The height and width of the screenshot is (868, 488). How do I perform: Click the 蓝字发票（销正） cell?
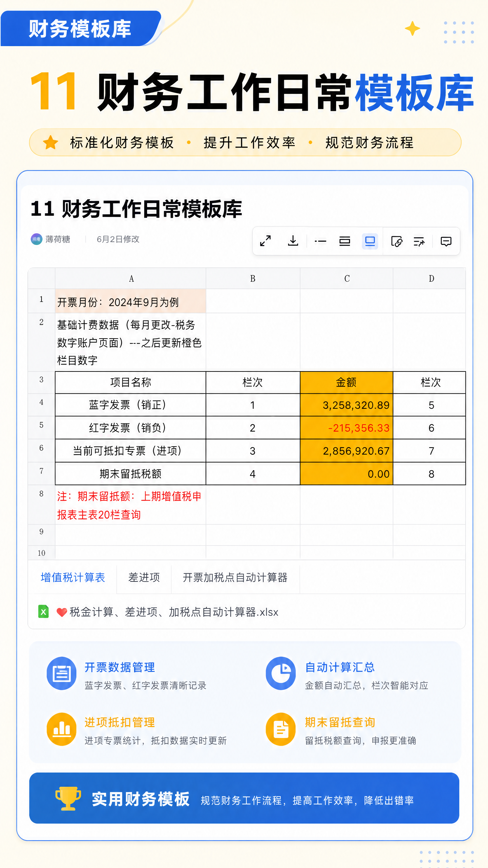[131, 405]
